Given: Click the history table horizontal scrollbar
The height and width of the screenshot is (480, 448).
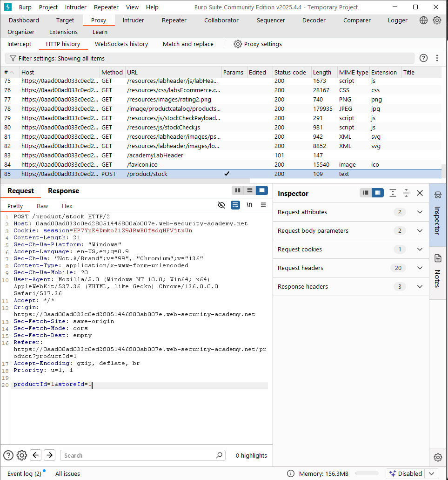Looking at the screenshot, I should click(x=126, y=181).
